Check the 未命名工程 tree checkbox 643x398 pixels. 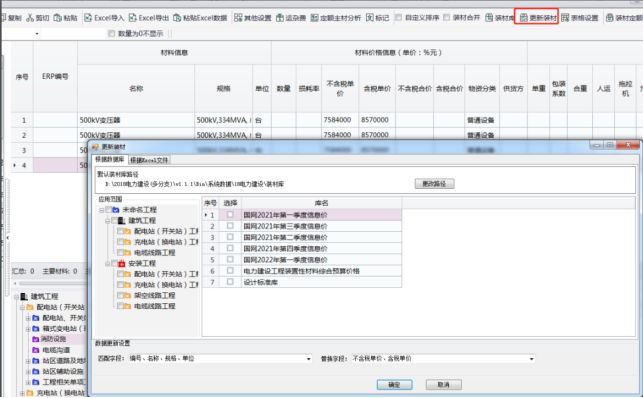[x=109, y=210]
